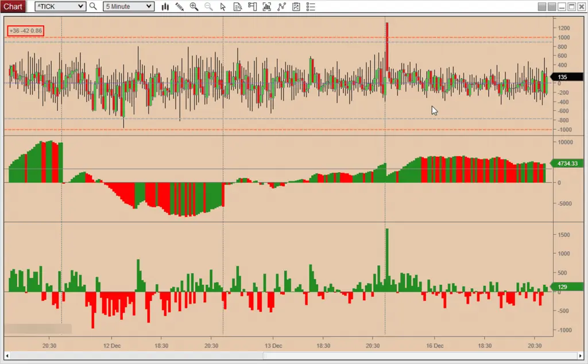Screen dimensions: 588x364
Task: Open the Indicators bar-chart icon
Action: pos(266,7)
